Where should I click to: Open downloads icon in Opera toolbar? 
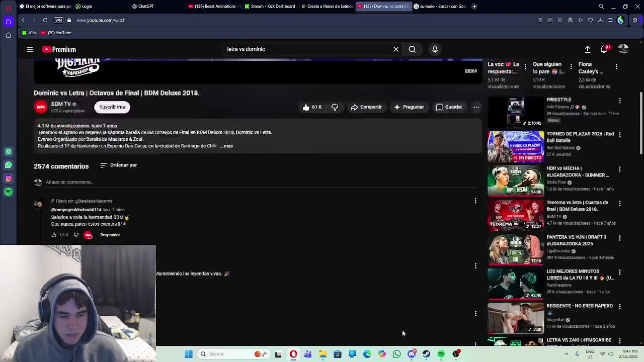click(x=600, y=20)
